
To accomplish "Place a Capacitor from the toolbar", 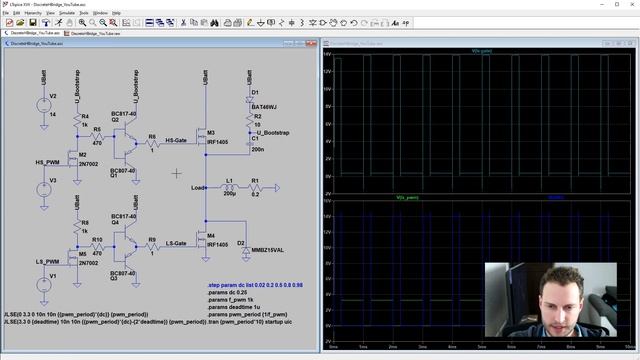I will pyautogui.click(x=291, y=23).
